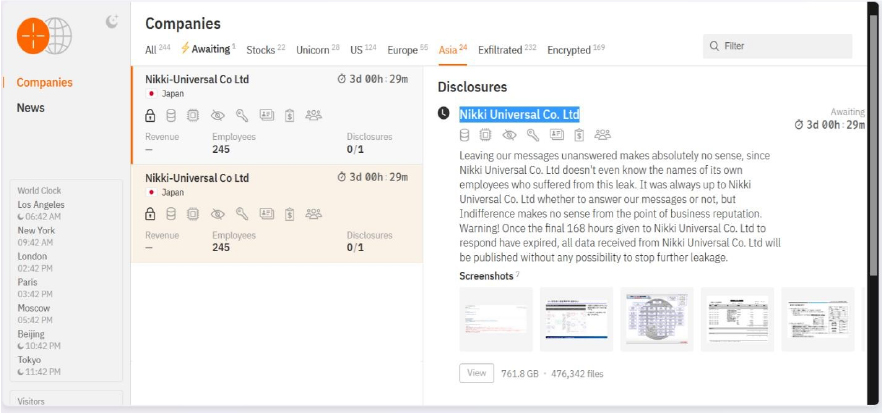Switch to the US tab
The width and height of the screenshot is (883, 414).
(x=363, y=50)
